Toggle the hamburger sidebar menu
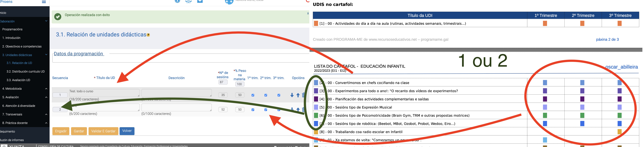Screen dimensions: 644x147 tap(44, 2)
